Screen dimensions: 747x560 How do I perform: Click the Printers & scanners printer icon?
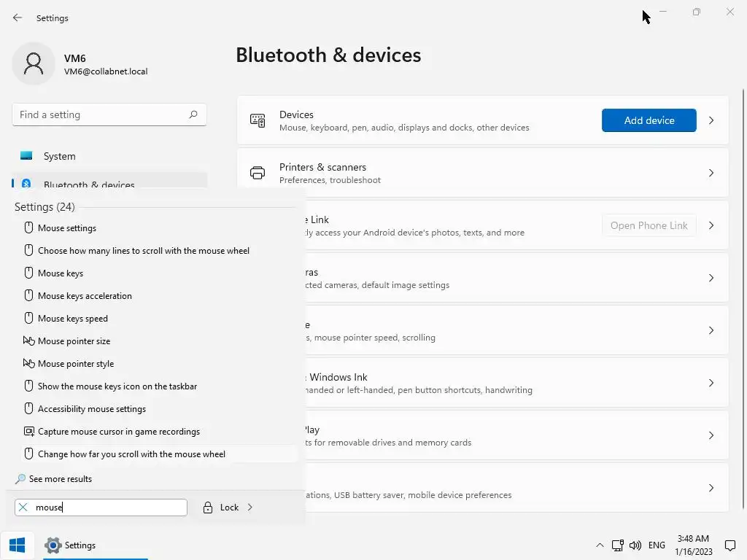click(258, 173)
